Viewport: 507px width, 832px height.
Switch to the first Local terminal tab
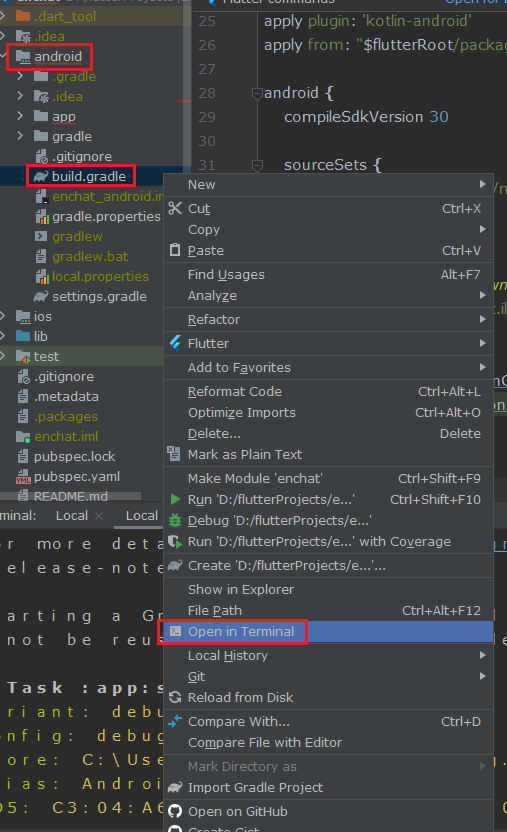[x=72, y=515]
